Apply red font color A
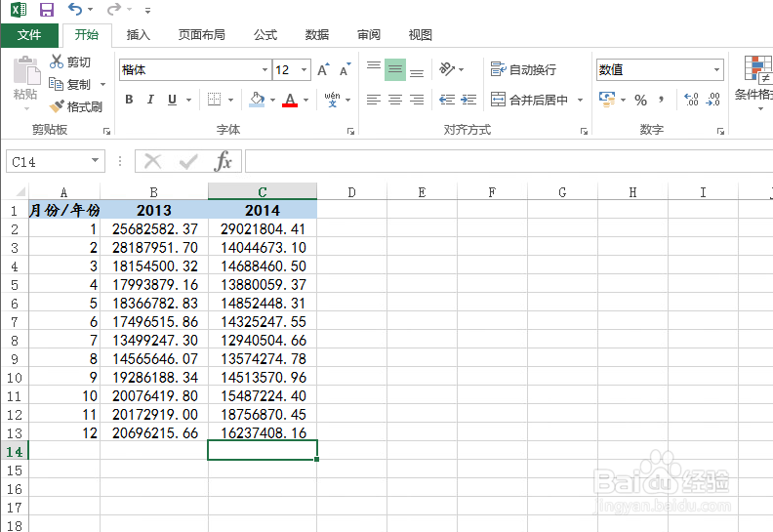The image size is (773, 532). (290, 100)
